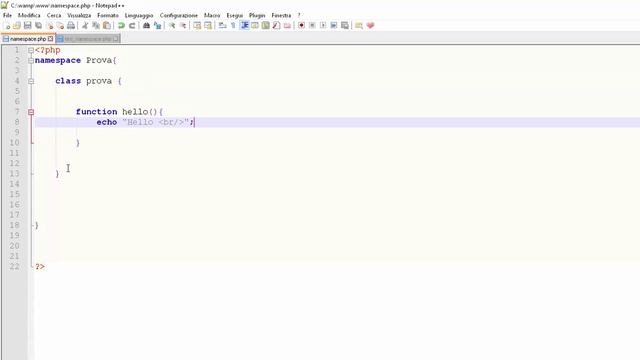Open the Cerca menu

tap(54, 15)
